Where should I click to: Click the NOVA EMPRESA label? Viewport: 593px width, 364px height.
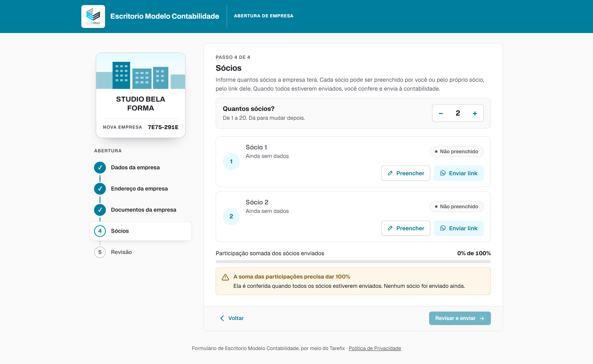click(122, 127)
